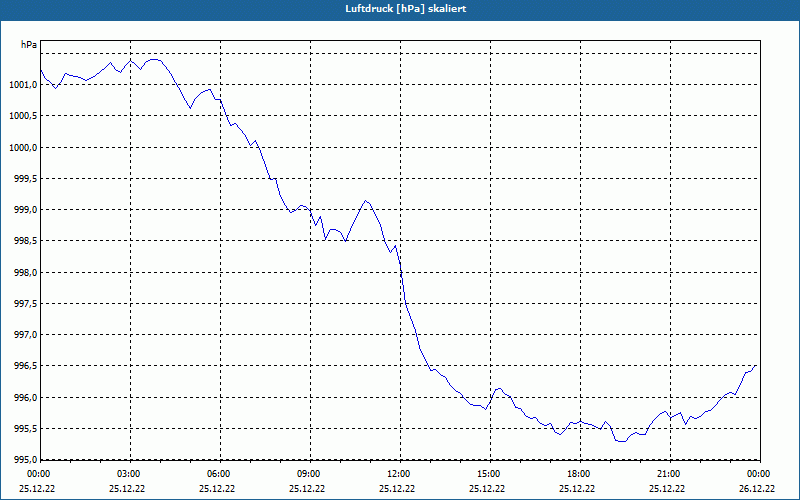Click the 03:00 time label

[129, 474]
